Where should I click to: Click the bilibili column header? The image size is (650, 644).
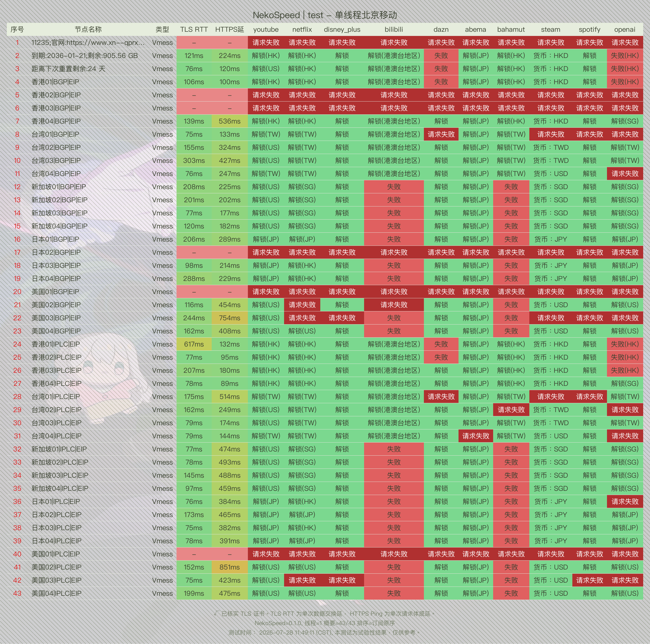click(x=394, y=30)
